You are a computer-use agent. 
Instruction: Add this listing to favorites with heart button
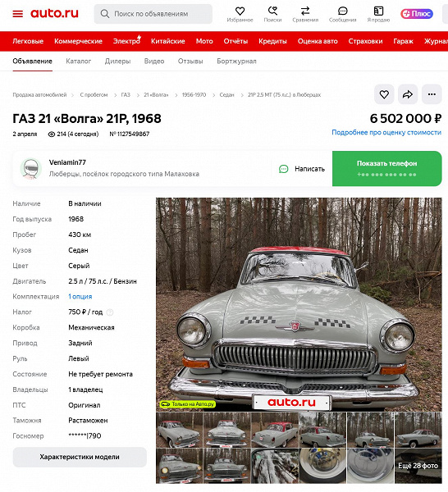[384, 94]
